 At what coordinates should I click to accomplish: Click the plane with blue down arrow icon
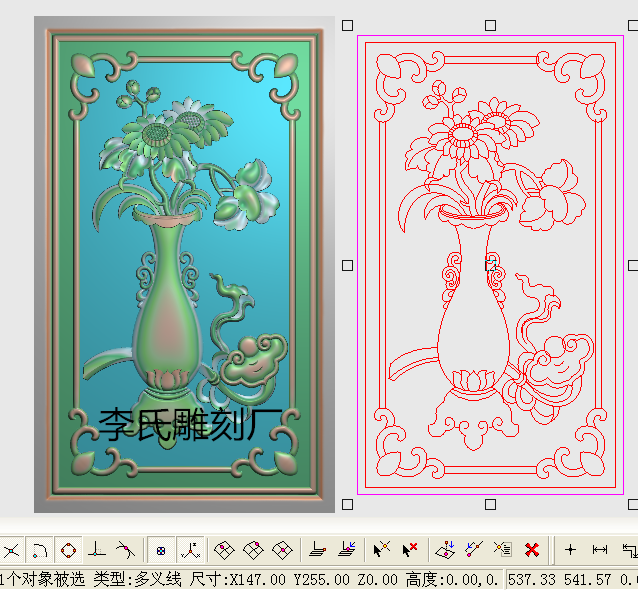pyautogui.click(x=445, y=550)
